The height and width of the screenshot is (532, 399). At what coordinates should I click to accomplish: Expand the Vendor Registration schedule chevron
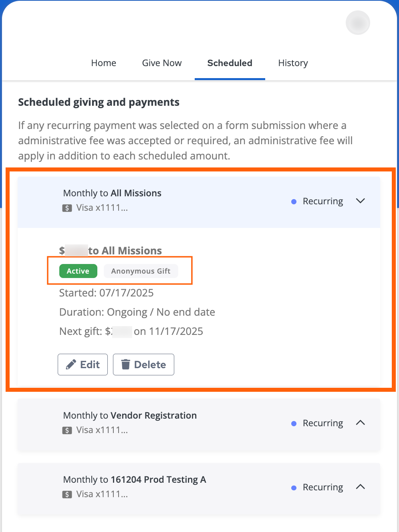[361, 423]
